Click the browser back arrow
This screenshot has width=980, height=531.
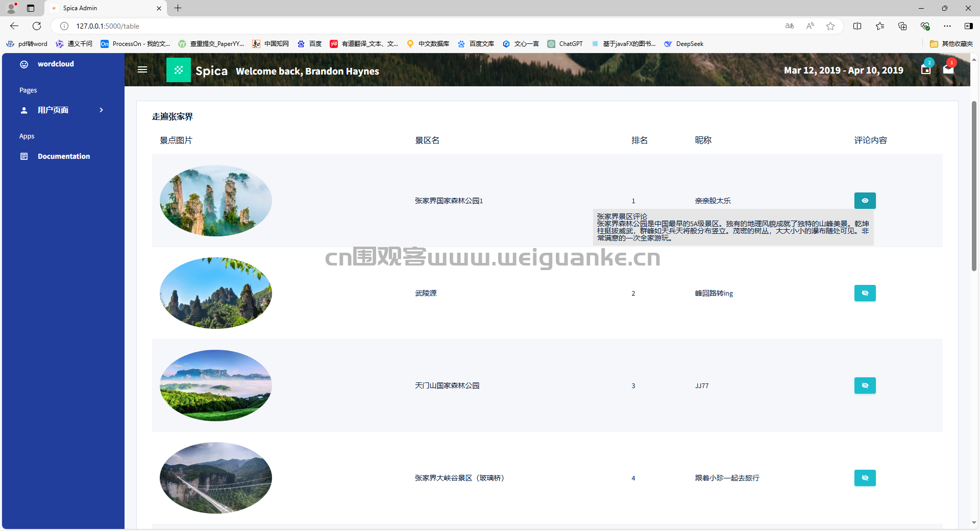click(14, 26)
